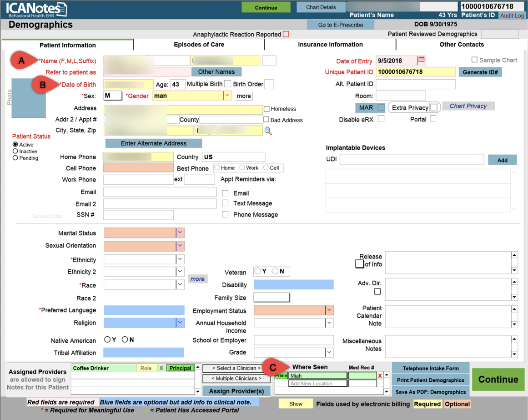Switch to the Insurance Information tab
528x420 pixels.
(331, 45)
